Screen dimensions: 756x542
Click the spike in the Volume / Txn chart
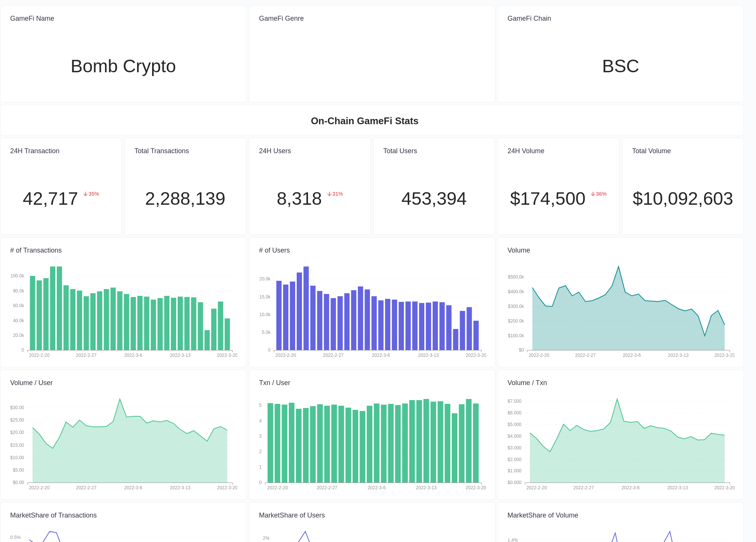(617, 399)
